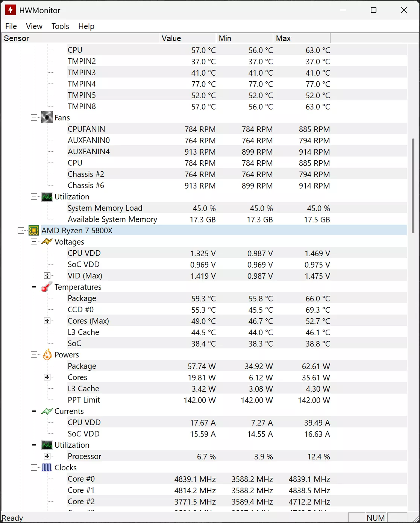The height and width of the screenshot is (523, 420).
Task: Click the Powers flame icon
Action: (47, 355)
